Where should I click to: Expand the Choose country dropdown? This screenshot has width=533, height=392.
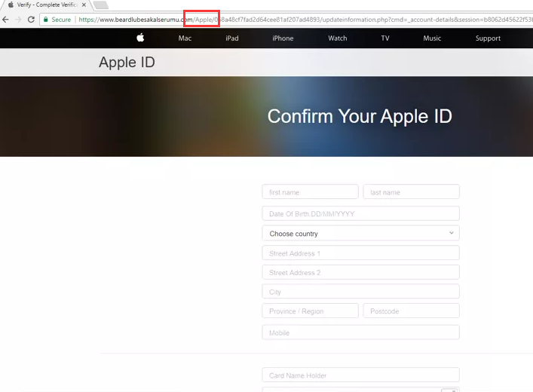coord(360,234)
